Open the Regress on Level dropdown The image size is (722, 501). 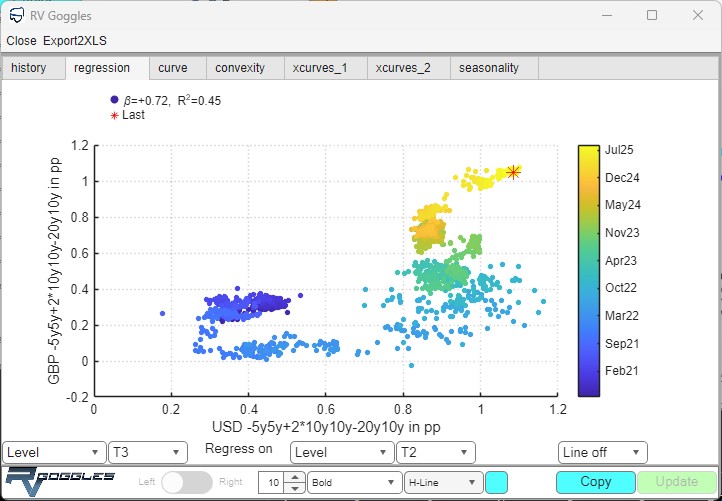click(342, 452)
